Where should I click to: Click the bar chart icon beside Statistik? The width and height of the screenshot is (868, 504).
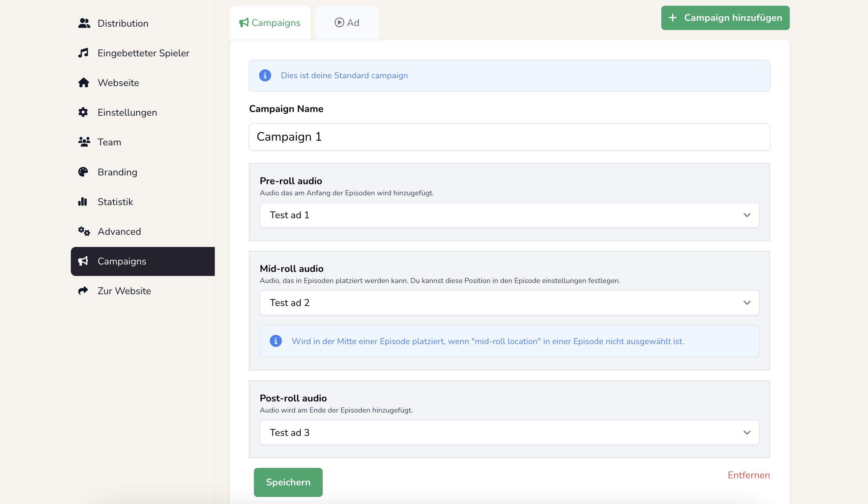[83, 201]
